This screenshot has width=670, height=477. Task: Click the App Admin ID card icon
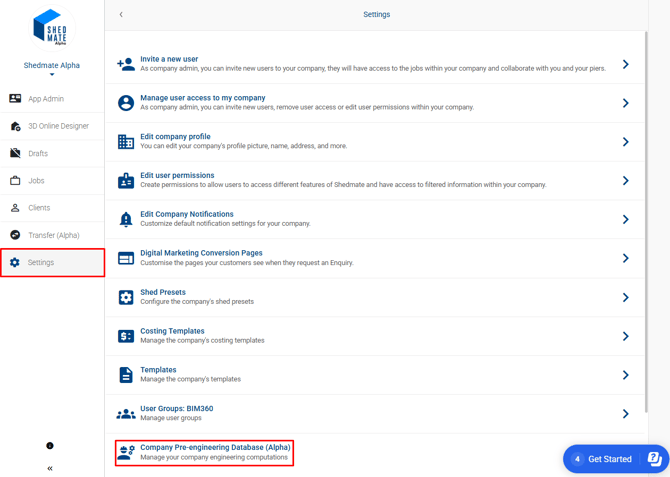click(x=15, y=99)
